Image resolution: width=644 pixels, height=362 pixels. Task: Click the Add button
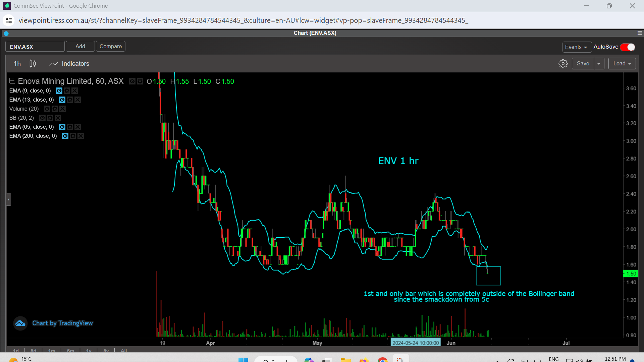[80, 47]
